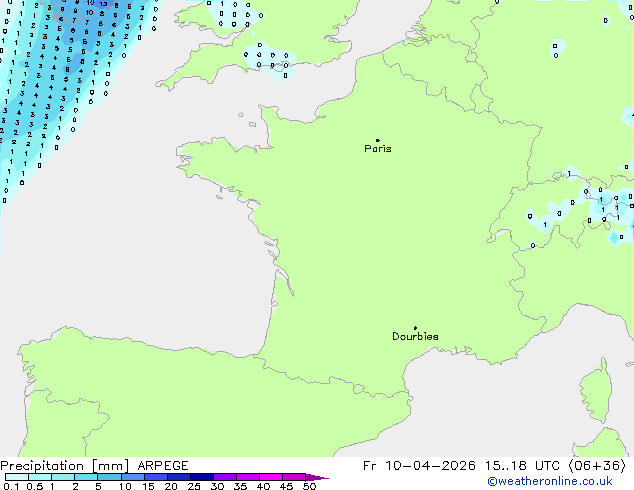Click the 0.5 legend scale label
Screen dimensions: 634x490
click(34, 486)
